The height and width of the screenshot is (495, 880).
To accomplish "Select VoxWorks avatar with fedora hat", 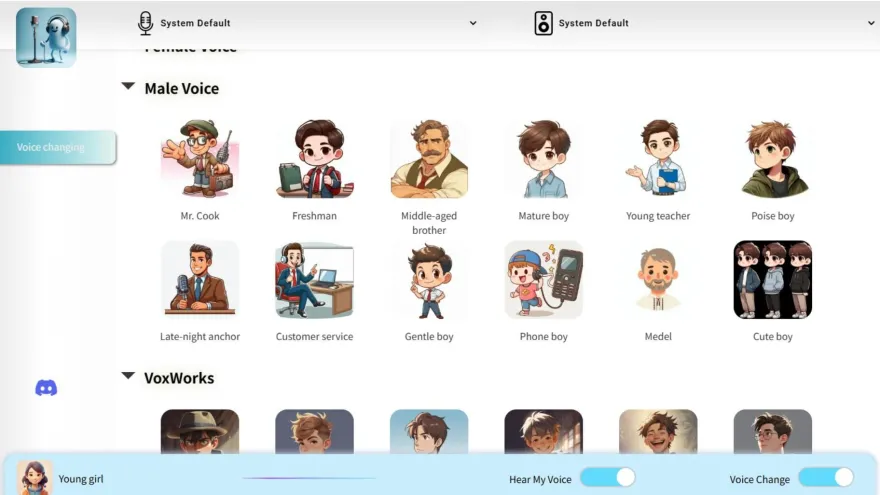I will pos(200,431).
